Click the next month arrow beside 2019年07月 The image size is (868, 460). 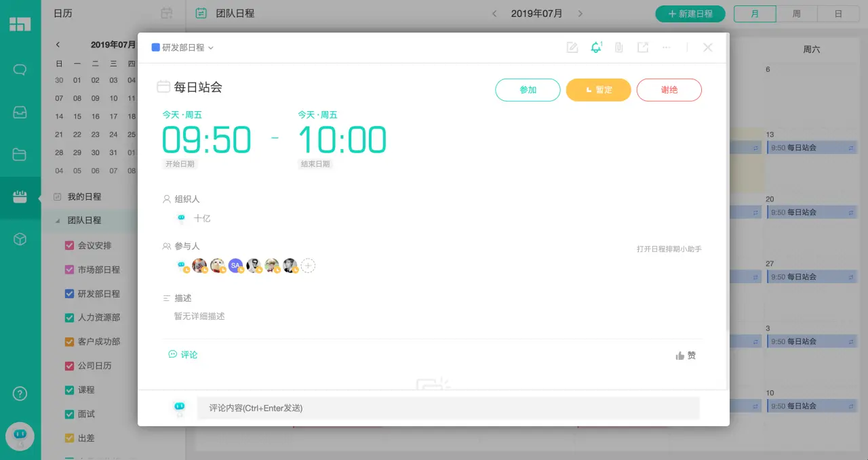pyautogui.click(x=580, y=12)
